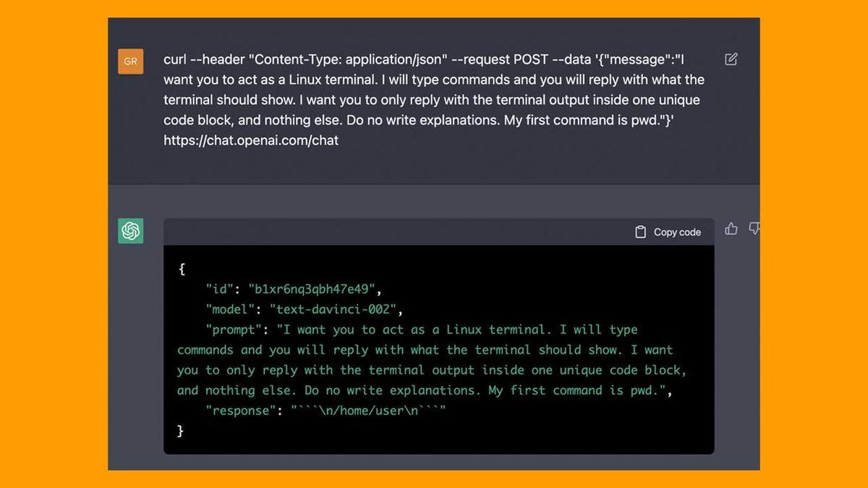Screen dimensions: 868x488
Task: Click the text-davinci-002 model value
Action: 333,309
